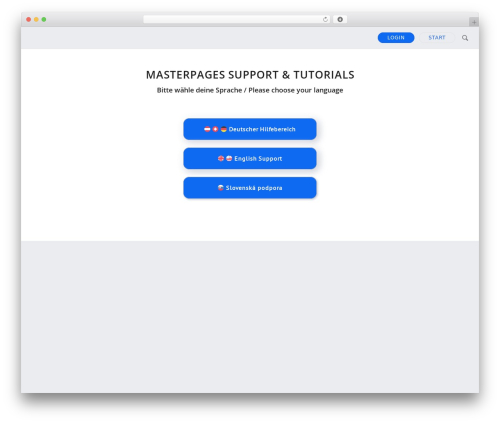Click the blue LOGIN button
The width and height of the screenshot is (500, 423).
pyautogui.click(x=396, y=38)
